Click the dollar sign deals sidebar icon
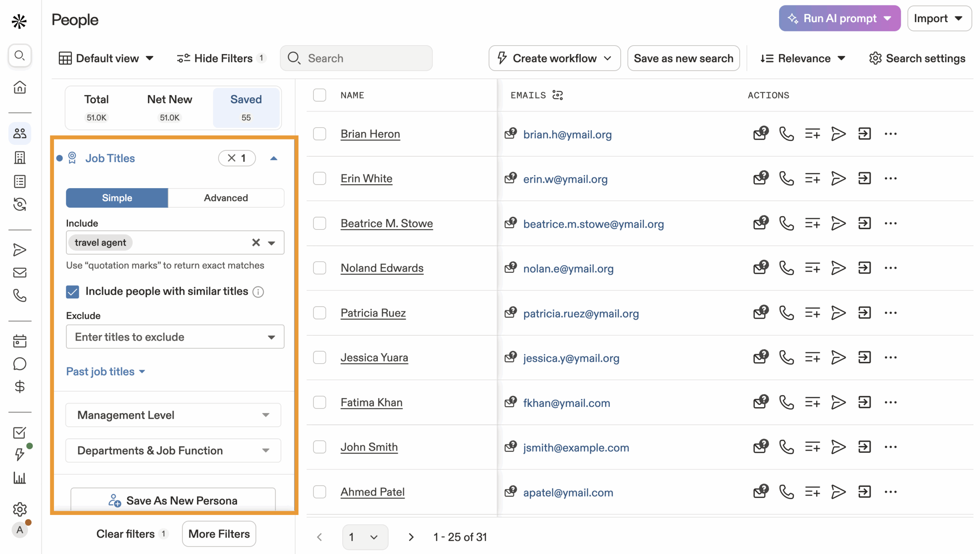Image resolution: width=980 pixels, height=554 pixels. (x=20, y=387)
